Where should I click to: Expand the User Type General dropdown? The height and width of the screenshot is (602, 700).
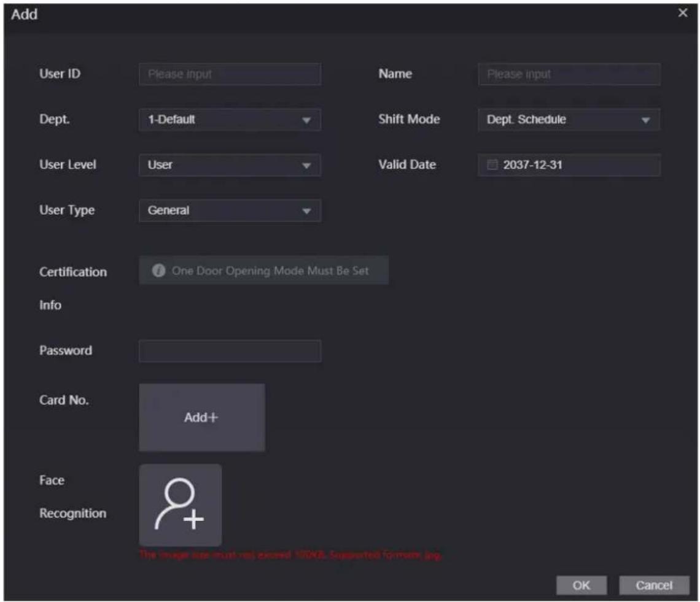230,210
